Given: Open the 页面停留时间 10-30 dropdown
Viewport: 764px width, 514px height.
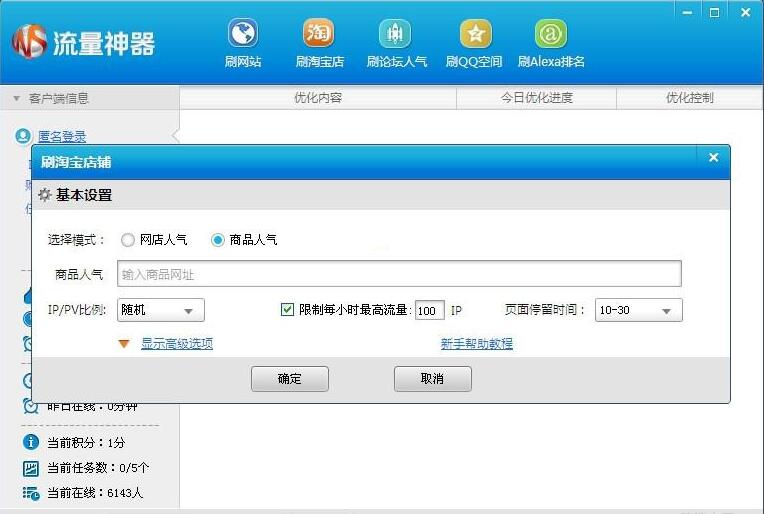Looking at the screenshot, I should click(x=639, y=310).
